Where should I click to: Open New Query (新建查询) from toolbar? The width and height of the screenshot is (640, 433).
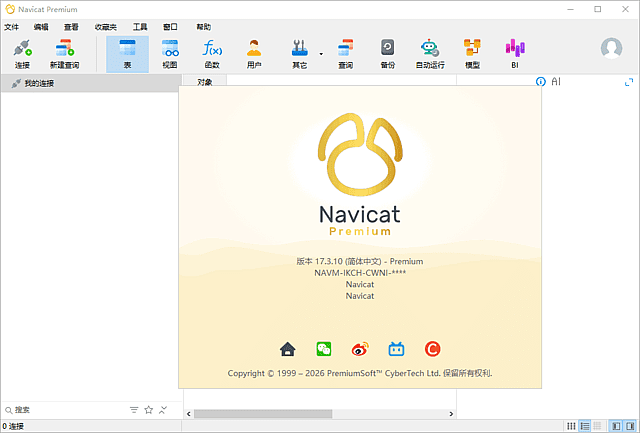pyautogui.click(x=64, y=54)
